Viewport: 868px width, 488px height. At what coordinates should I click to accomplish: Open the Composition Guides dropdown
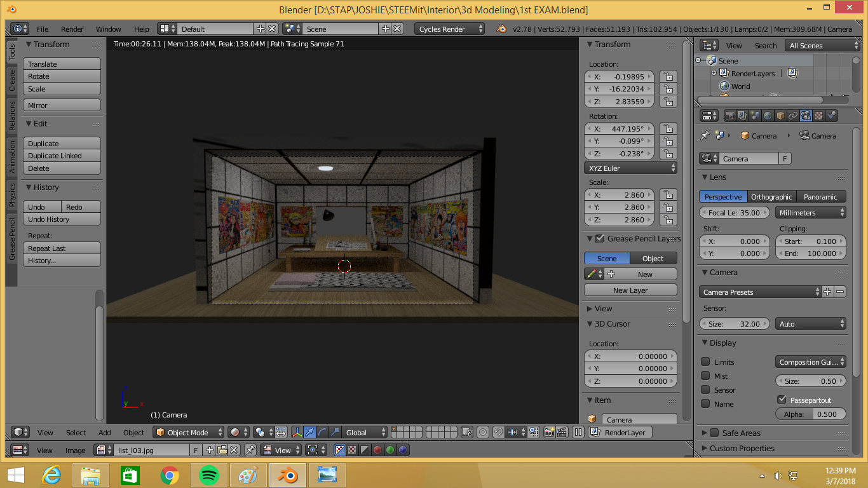[811, 362]
